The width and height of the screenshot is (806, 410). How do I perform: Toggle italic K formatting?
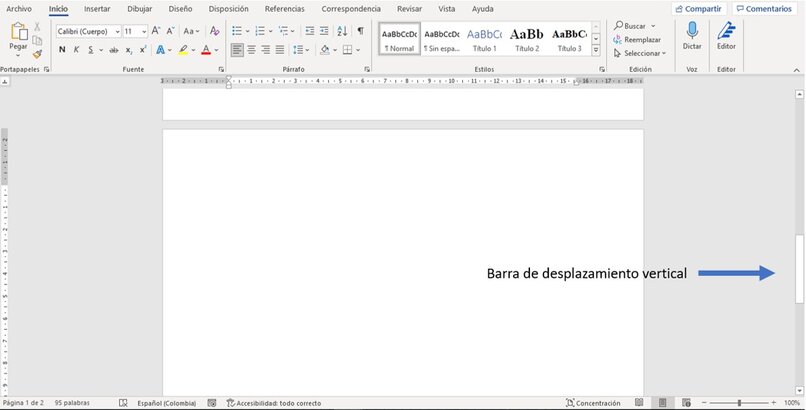click(76, 50)
